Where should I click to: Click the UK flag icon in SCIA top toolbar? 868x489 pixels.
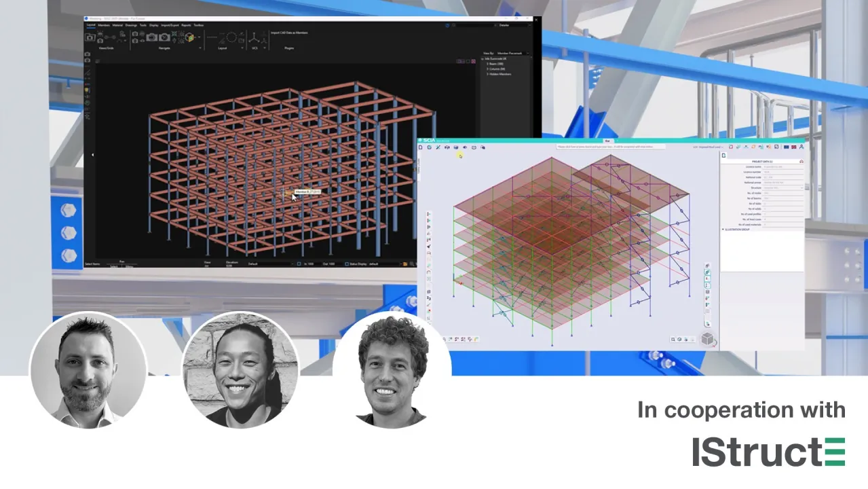(794, 147)
